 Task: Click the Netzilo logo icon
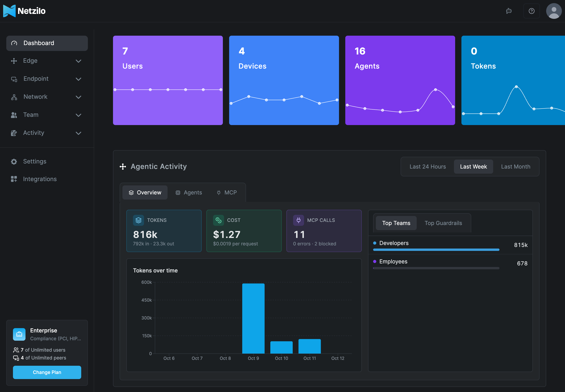(9, 11)
